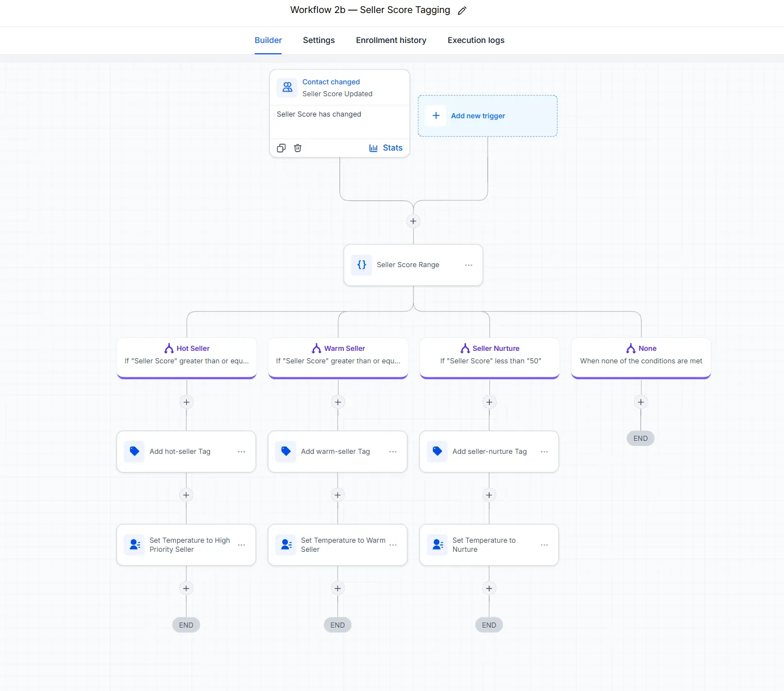Viewport: 784px width, 691px height.
Task: Add step after Set Temperature to High Priority
Action: tap(186, 589)
